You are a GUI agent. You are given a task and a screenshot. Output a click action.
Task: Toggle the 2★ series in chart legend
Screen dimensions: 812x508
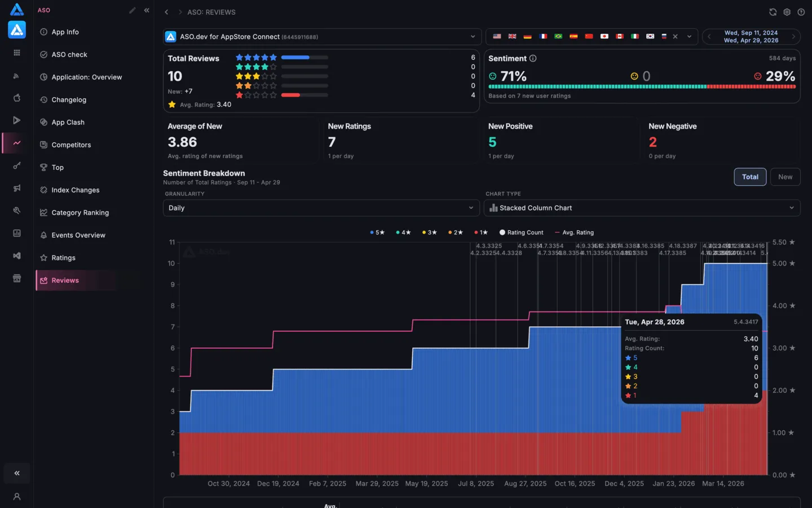(456, 233)
